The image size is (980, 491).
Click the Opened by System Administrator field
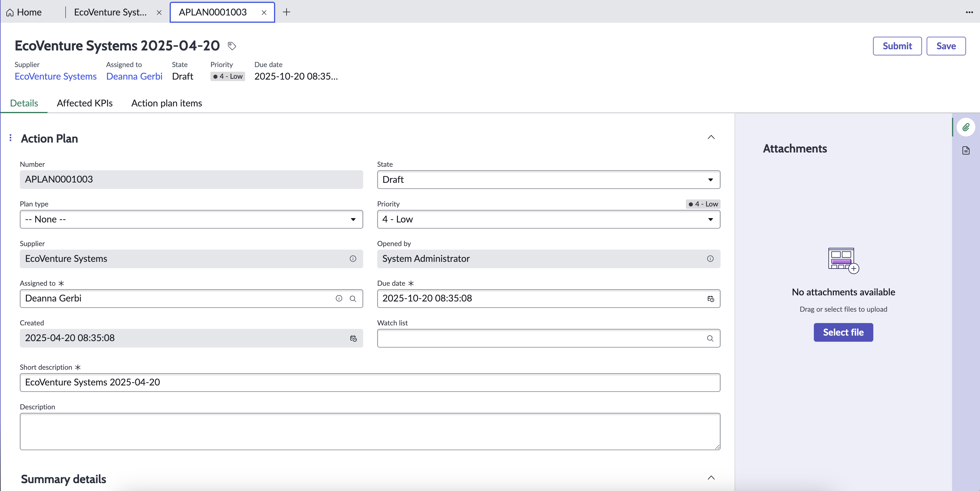(x=548, y=259)
